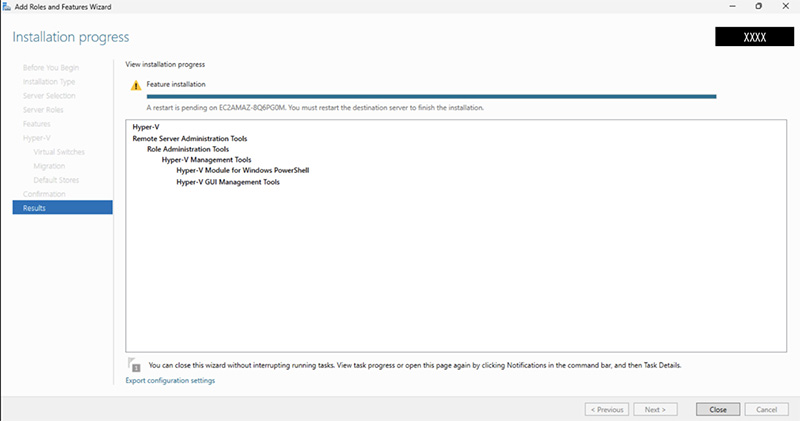Go to Installation Type step

[x=49, y=81]
